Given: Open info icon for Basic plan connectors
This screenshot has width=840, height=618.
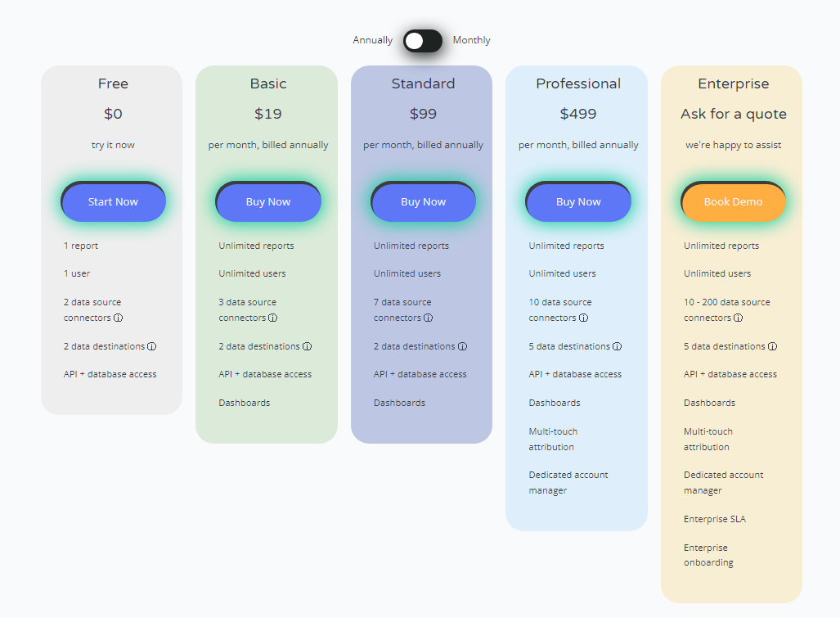Looking at the screenshot, I should (272, 318).
